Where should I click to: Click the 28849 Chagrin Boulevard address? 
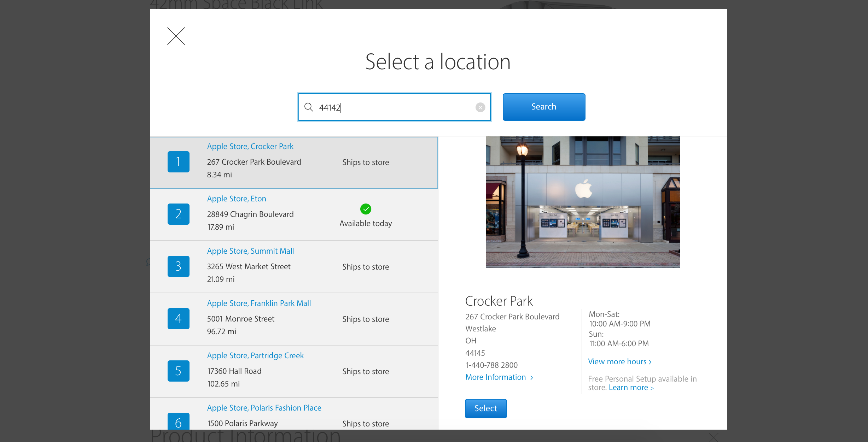pyautogui.click(x=250, y=214)
